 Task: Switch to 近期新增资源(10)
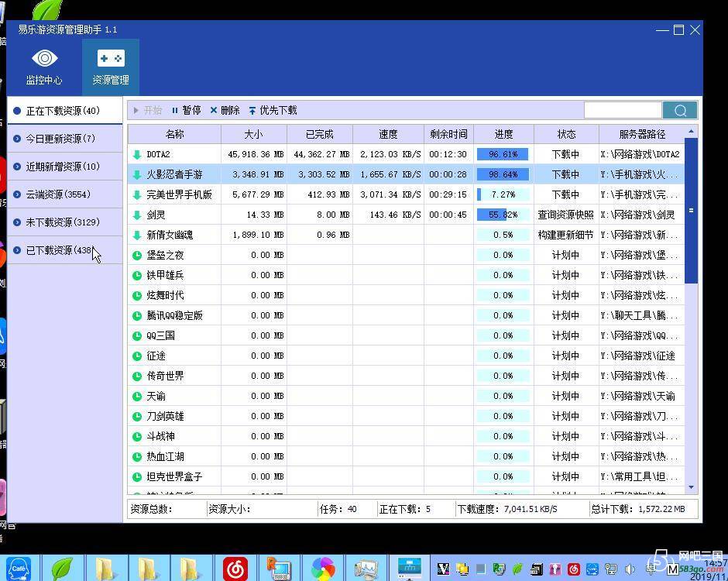click(x=65, y=167)
